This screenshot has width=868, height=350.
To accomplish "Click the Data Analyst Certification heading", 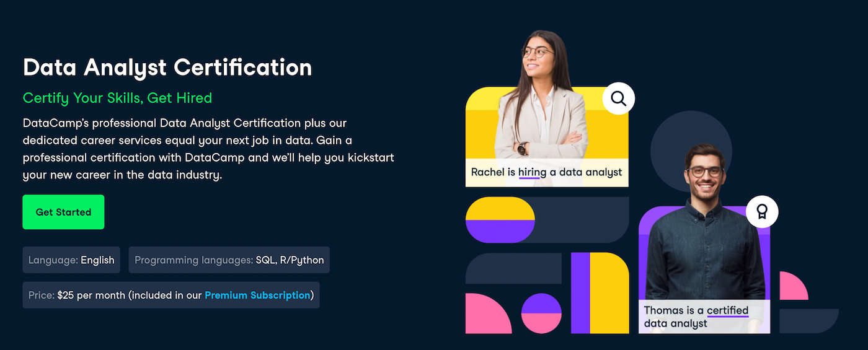I will coord(167,68).
